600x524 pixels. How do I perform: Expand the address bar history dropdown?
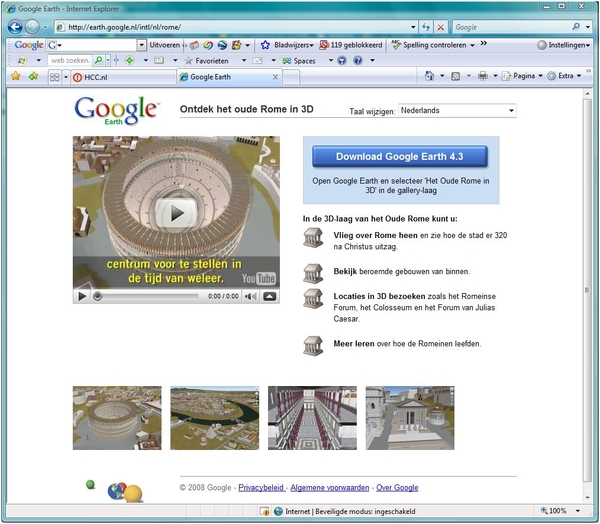click(413, 27)
